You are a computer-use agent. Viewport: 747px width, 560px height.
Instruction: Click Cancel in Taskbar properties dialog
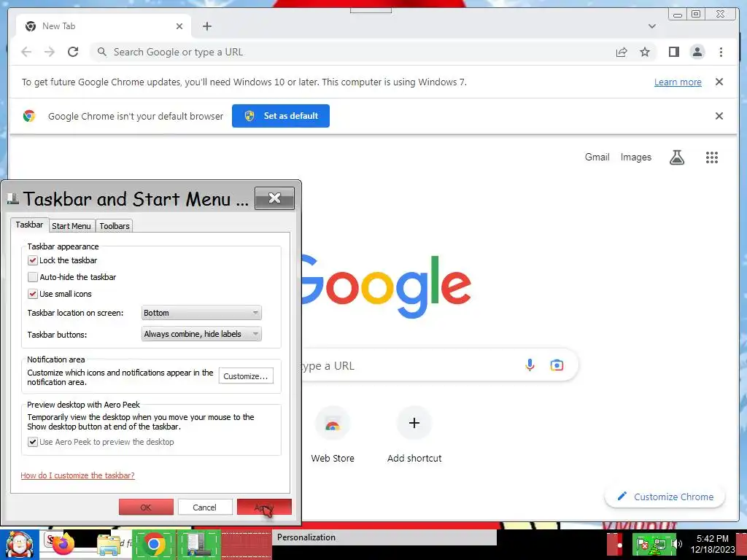205,507
